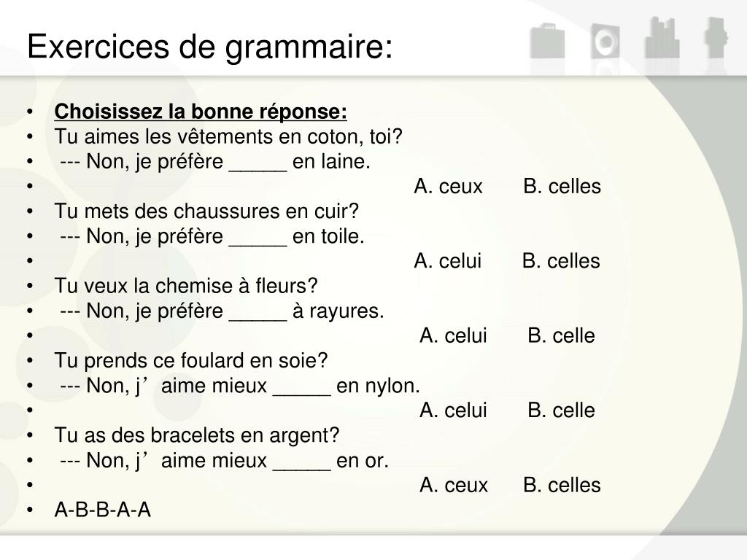This screenshot has width=747, height=560.
Task: Select 'B. celle' for the chemise question
Action: coord(561,335)
